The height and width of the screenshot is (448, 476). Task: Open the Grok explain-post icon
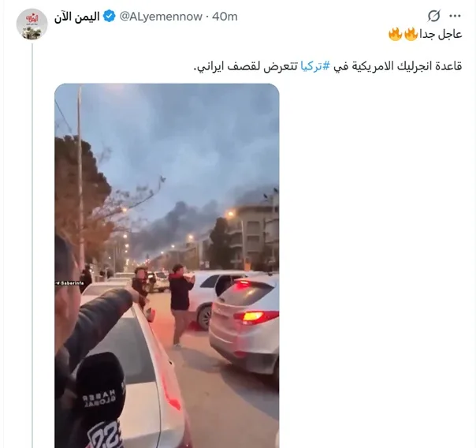click(433, 16)
